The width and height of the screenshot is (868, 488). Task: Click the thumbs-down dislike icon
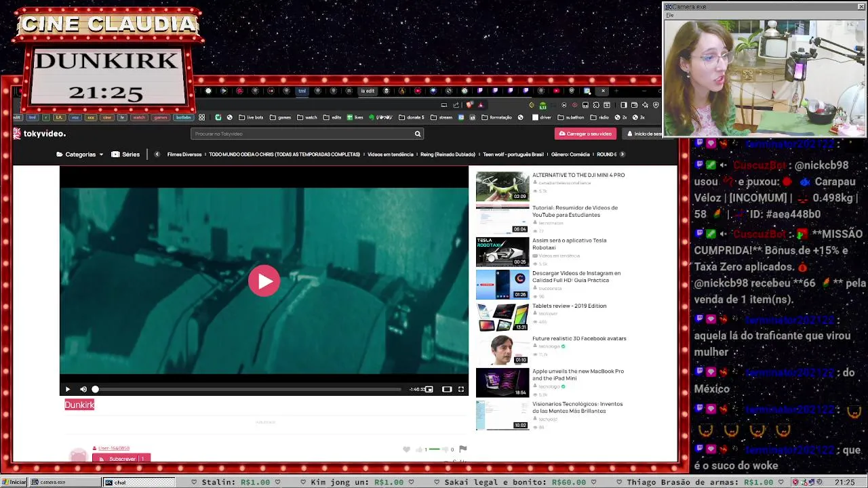[x=445, y=449]
